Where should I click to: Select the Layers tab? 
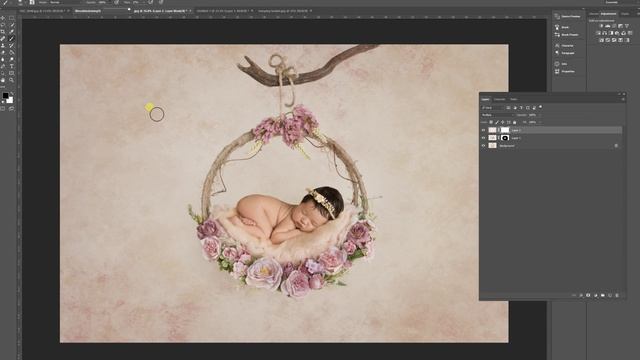pyautogui.click(x=485, y=99)
